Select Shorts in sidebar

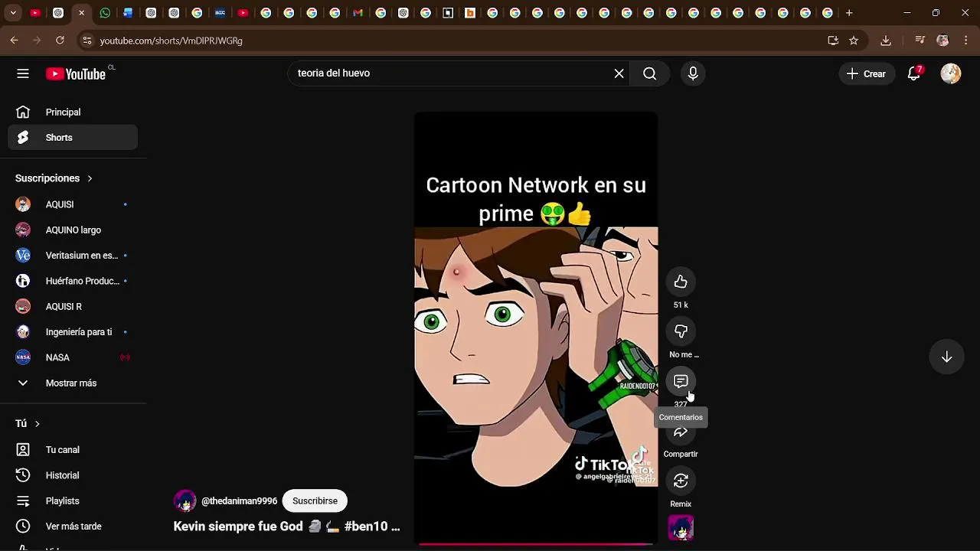pos(73,138)
